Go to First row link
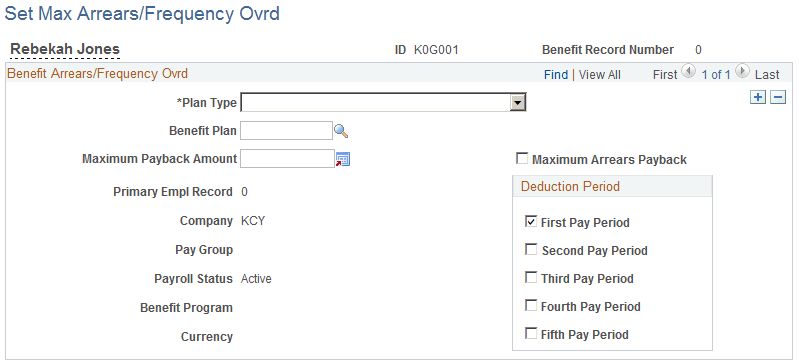 665,75
